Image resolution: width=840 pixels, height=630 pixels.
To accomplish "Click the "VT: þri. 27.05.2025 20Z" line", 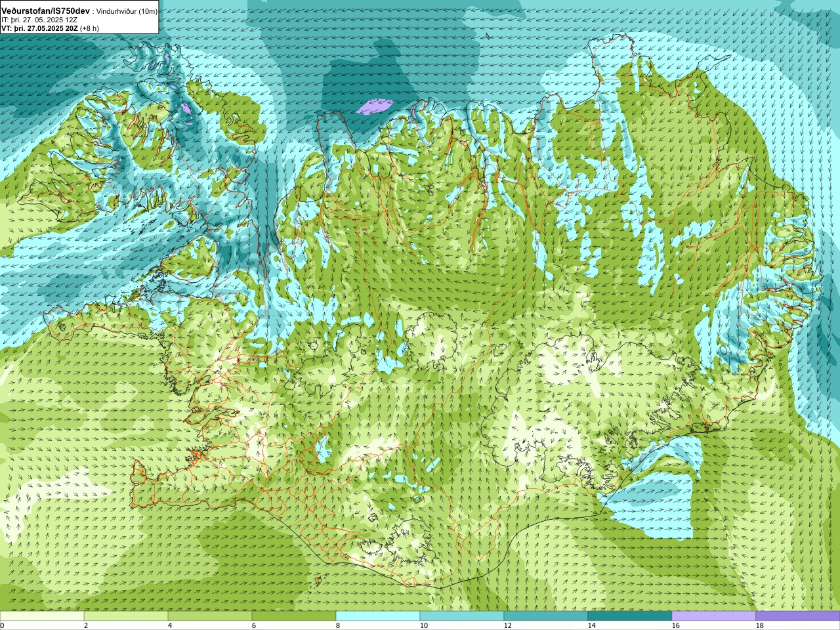I will click(x=39, y=28).
